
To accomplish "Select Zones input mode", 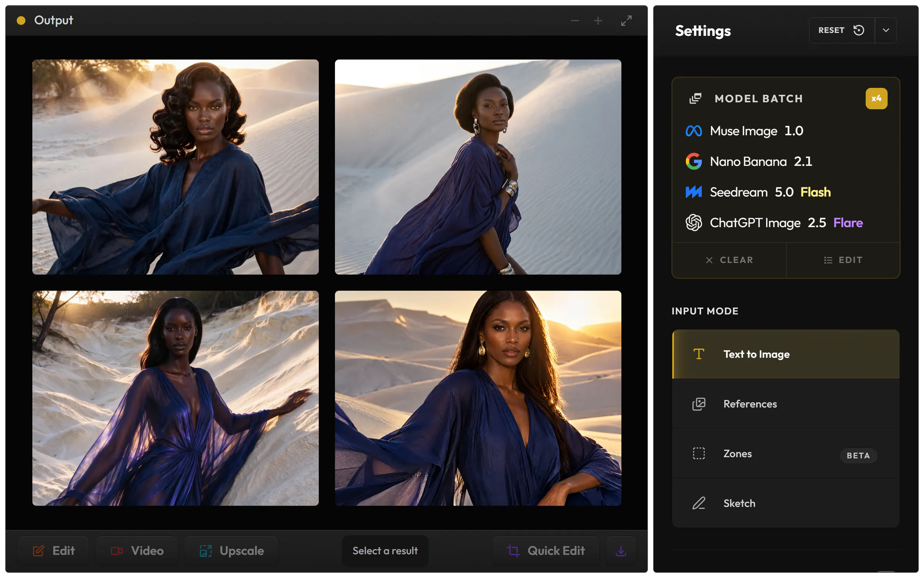I will point(786,454).
